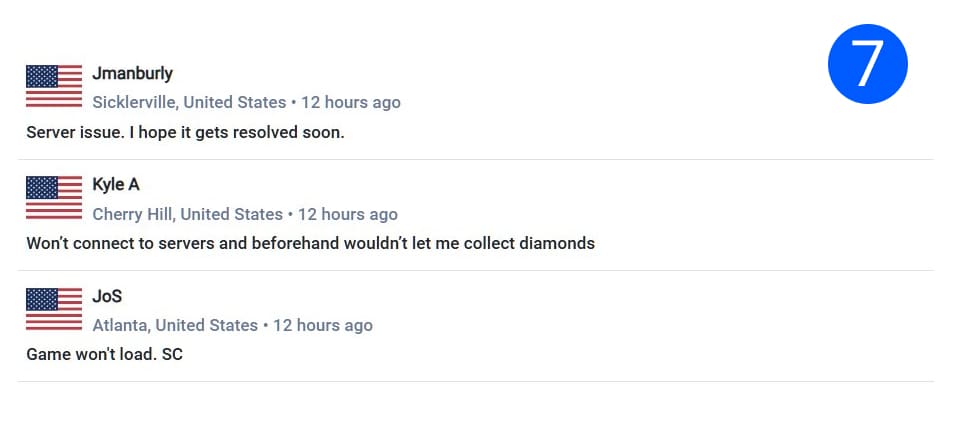This screenshot has width=957, height=427.
Task: Click the US flag beside Jmanburly
Action: click(x=54, y=86)
